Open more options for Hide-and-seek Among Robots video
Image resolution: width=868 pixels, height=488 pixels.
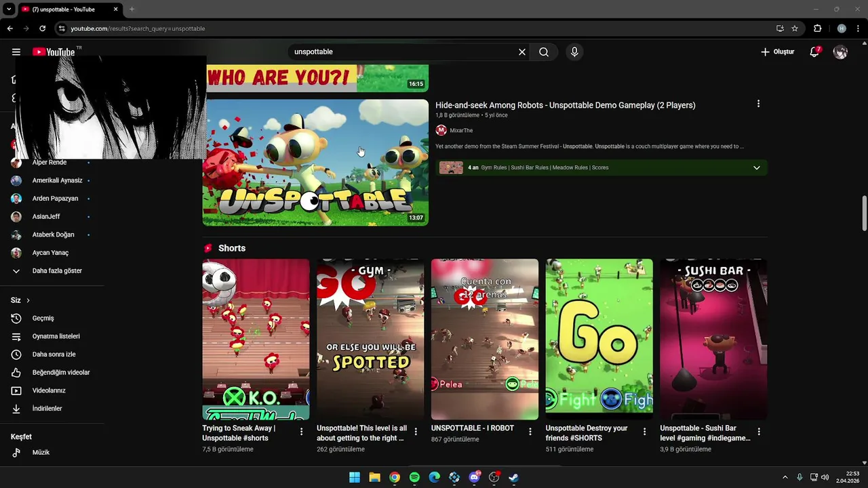pyautogui.click(x=758, y=104)
